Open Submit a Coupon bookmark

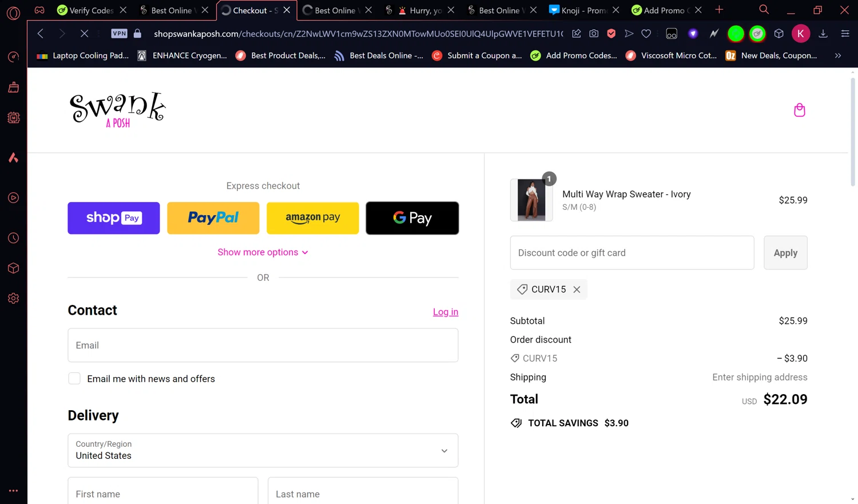tap(477, 55)
